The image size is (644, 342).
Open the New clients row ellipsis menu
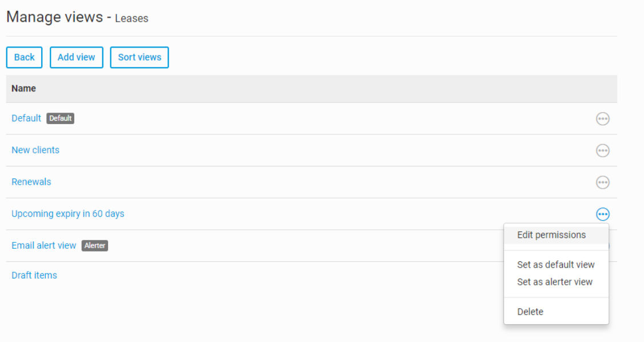tap(602, 150)
